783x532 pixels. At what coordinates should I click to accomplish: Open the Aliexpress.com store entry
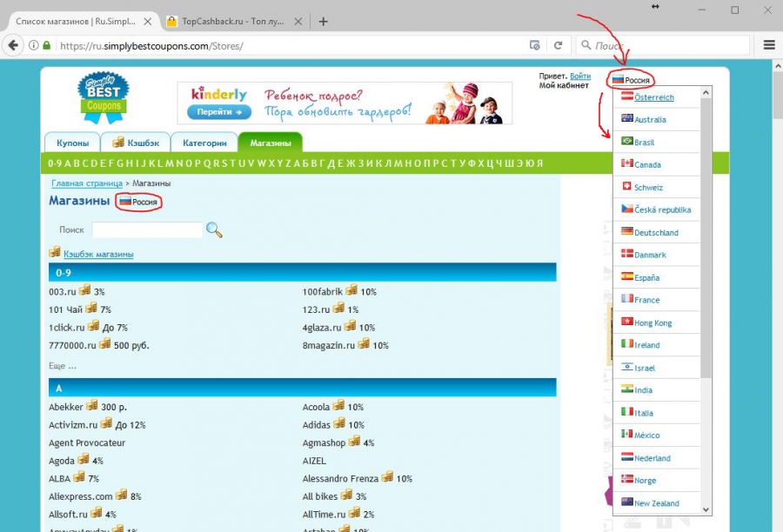pos(80,496)
